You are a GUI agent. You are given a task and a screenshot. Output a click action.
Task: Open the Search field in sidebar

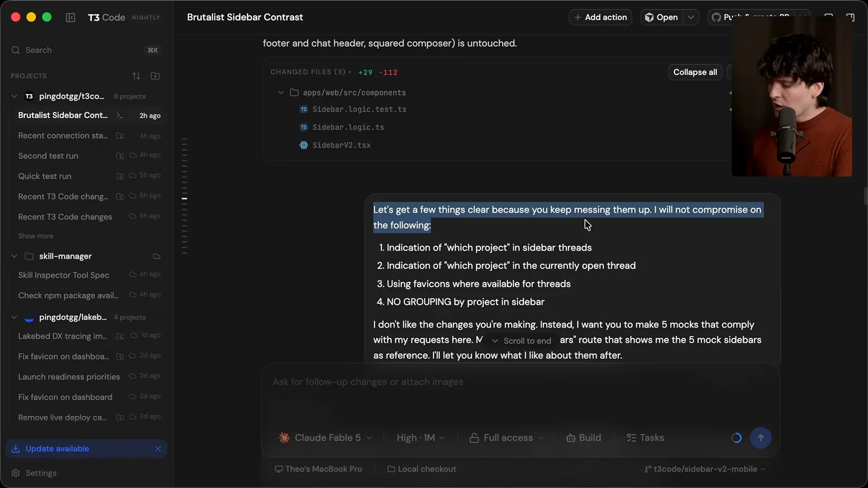87,50
